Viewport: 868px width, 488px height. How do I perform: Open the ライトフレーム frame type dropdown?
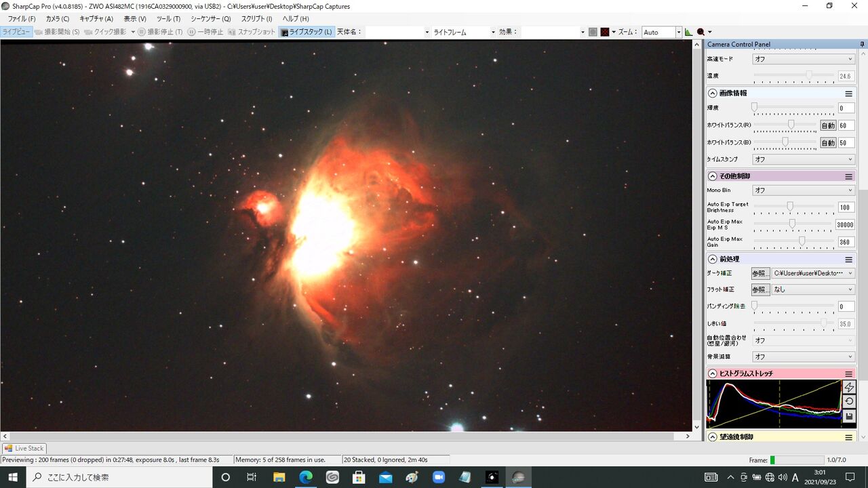(465, 32)
